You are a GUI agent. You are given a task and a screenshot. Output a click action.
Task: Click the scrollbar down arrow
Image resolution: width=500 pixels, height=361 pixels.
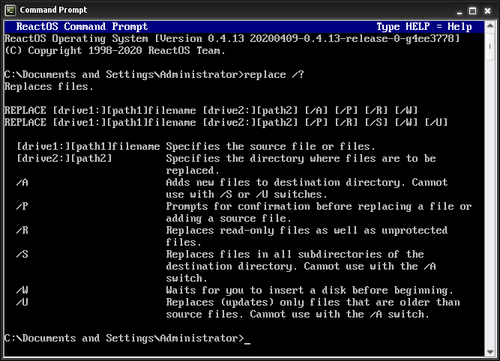(490, 352)
